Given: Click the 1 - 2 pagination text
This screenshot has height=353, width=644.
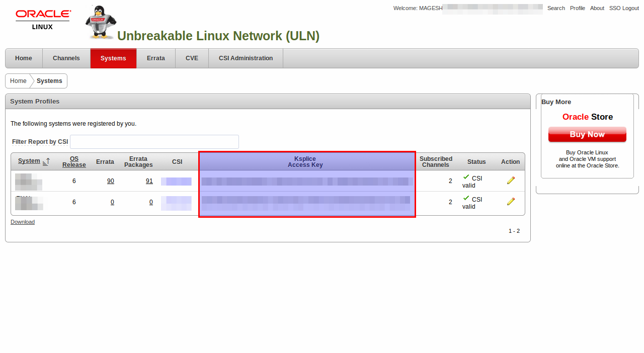Looking at the screenshot, I should tap(514, 231).
